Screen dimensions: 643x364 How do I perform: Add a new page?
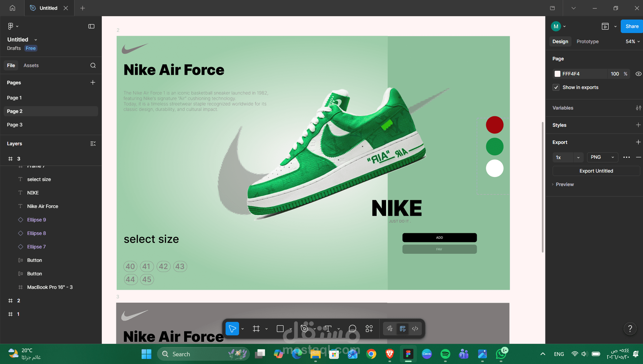(93, 83)
